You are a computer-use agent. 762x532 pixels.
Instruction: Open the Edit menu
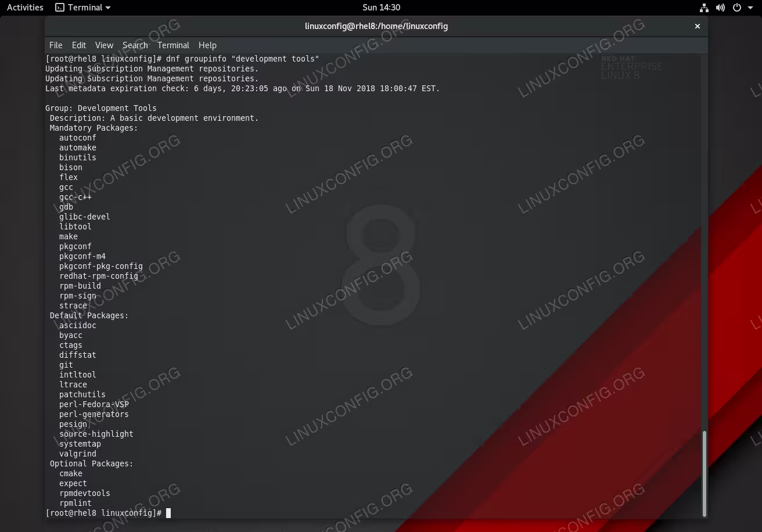(79, 45)
